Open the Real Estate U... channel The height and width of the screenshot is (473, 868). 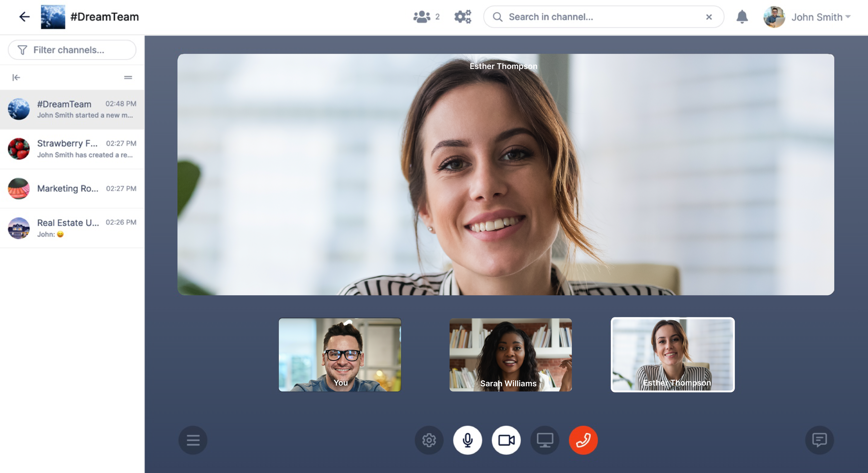[x=72, y=228]
